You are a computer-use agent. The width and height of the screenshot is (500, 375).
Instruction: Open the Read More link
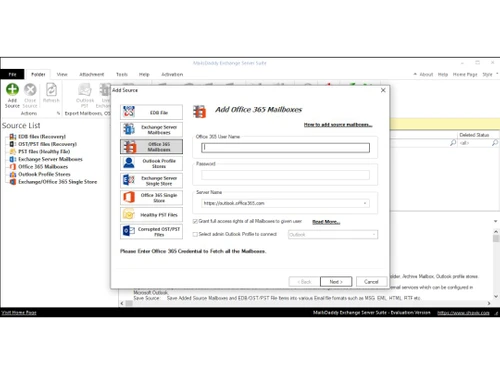[326, 222]
